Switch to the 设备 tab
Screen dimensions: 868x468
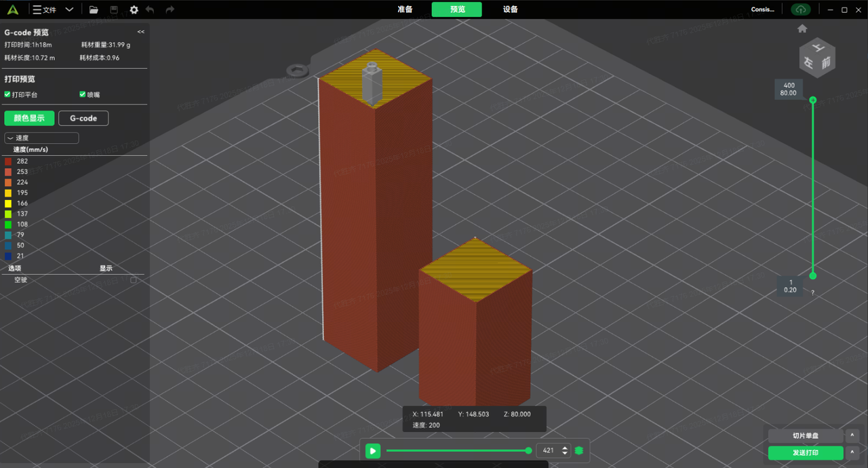[x=511, y=9]
